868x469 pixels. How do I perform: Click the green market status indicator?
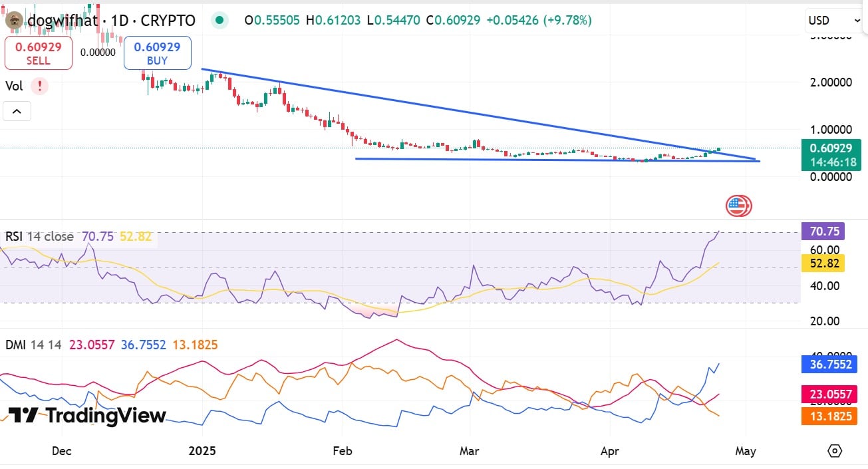[219, 21]
